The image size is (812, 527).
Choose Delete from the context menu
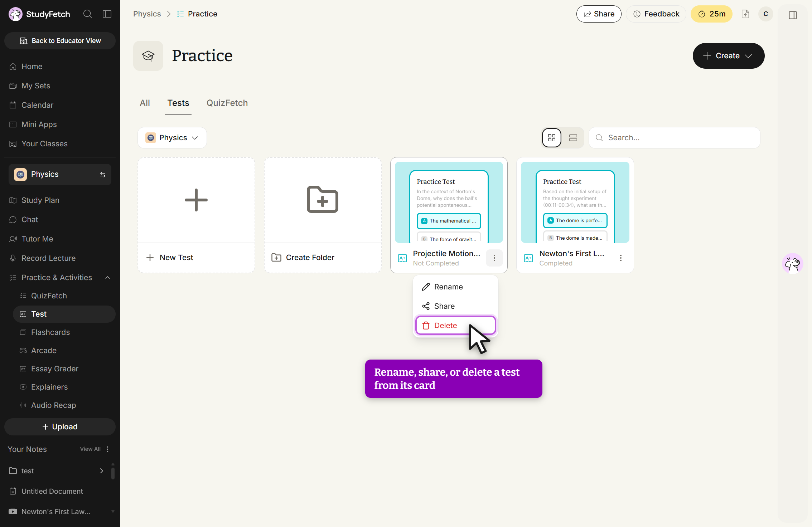point(455,326)
